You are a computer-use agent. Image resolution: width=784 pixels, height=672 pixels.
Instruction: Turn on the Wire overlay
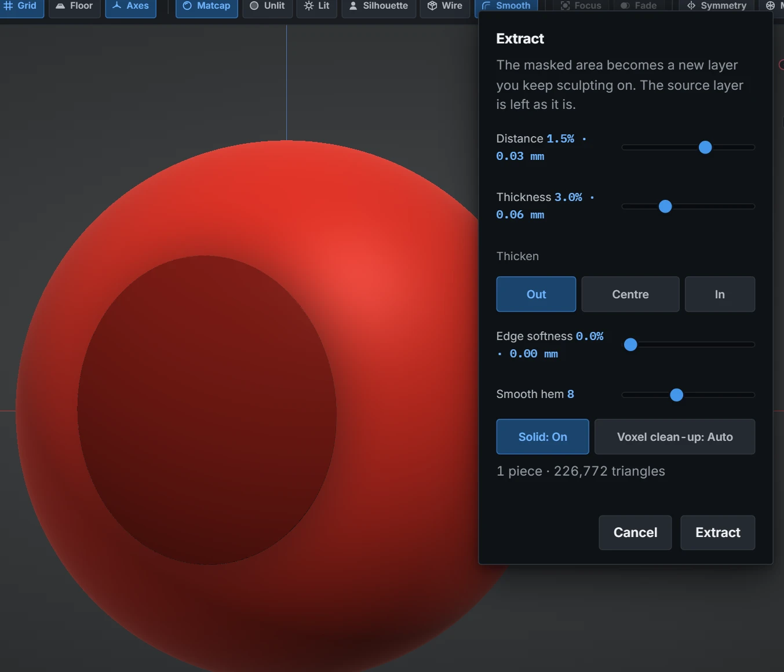tap(445, 6)
